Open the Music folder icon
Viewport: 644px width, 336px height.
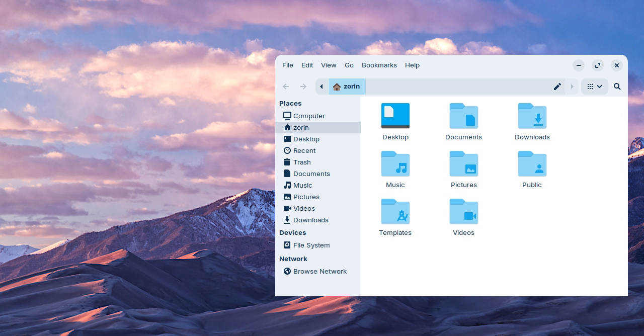point(395,164)
